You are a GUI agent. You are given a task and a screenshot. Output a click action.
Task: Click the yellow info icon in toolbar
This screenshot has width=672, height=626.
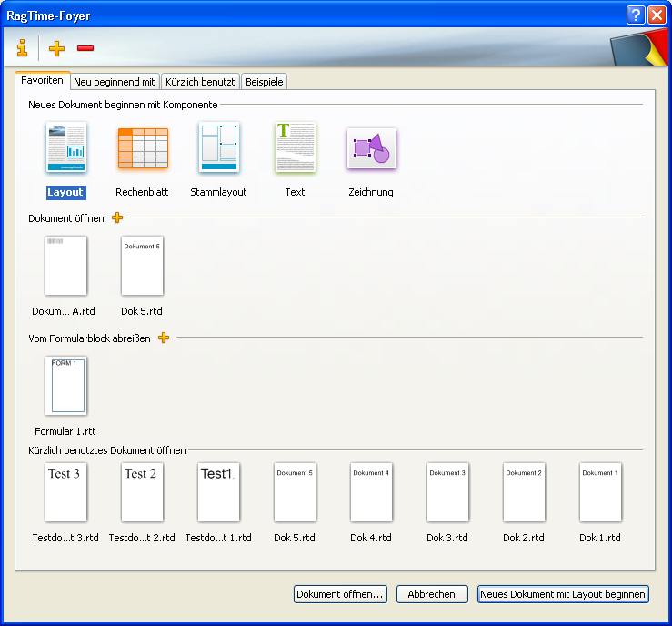pyautogui.click(x=22, y=48)
